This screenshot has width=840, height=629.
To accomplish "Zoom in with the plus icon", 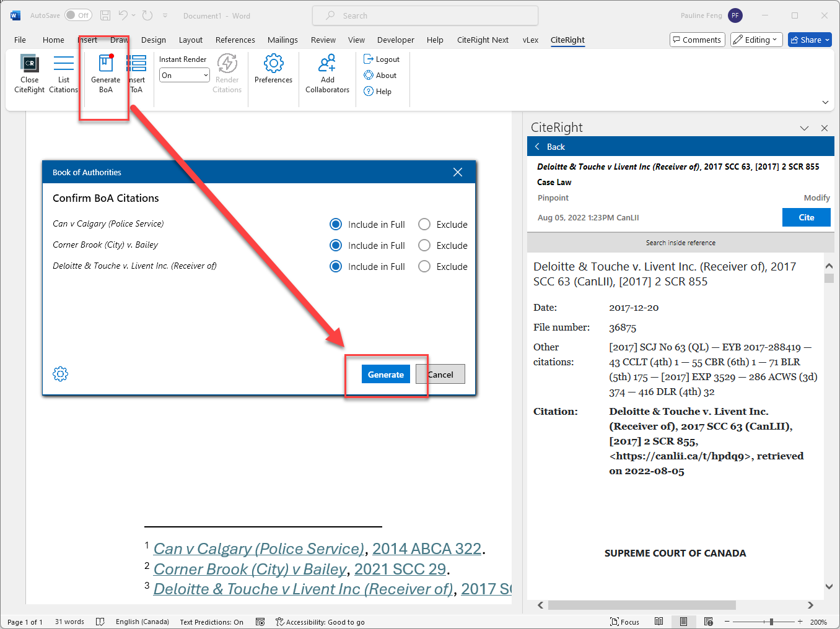I will point(800,622).
